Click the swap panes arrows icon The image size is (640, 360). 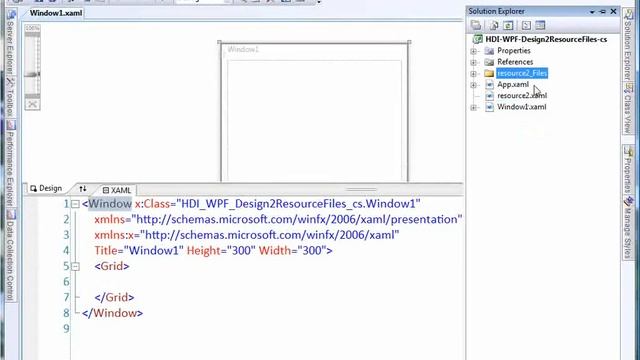(x=83, y=189)
